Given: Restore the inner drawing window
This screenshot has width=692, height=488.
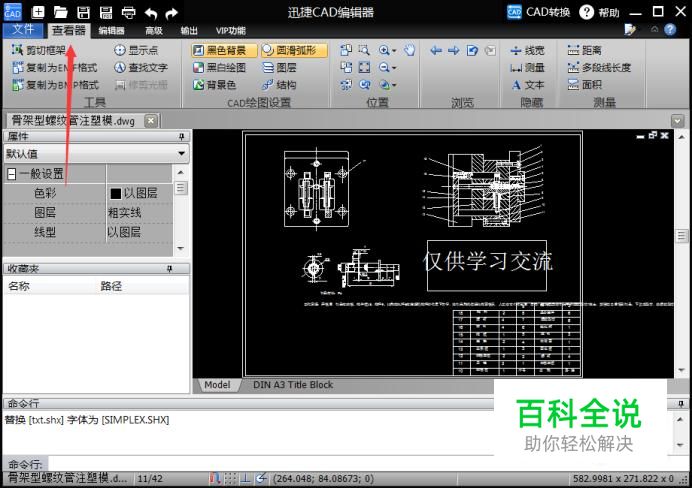Looking at the screenshot, I should click(x=653, y=135).
